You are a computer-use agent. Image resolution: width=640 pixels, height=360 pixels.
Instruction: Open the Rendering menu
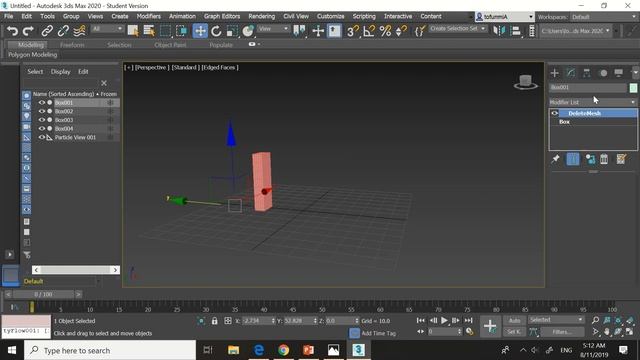coord(262,16)
